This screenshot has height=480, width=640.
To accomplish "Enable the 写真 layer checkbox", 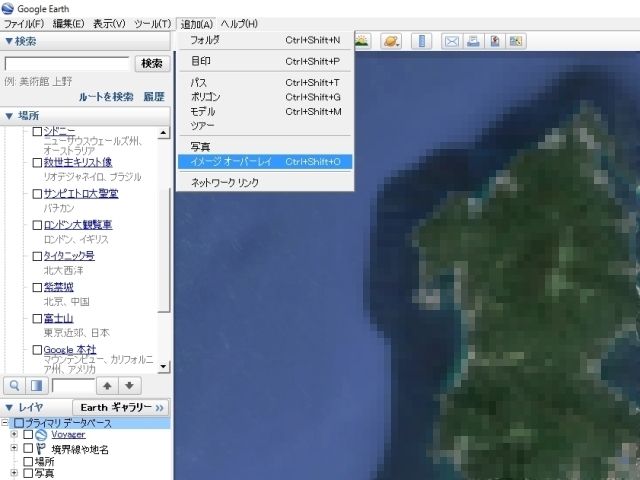I will pyautogui.click(x=28, y=473).
